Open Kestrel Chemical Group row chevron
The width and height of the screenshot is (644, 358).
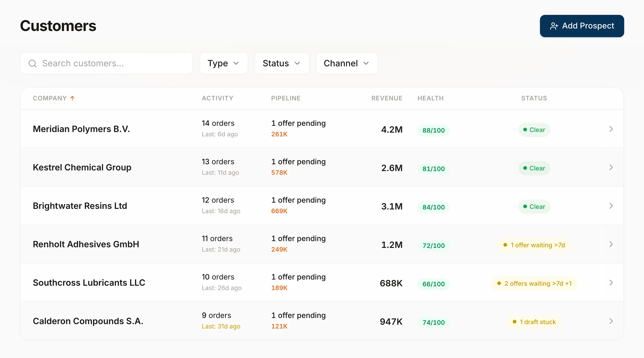[611, 167]
